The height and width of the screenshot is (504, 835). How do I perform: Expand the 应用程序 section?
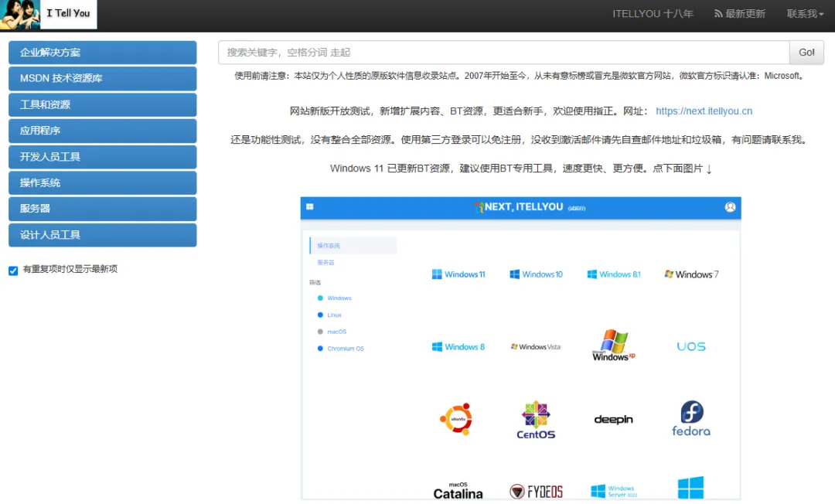102,131
